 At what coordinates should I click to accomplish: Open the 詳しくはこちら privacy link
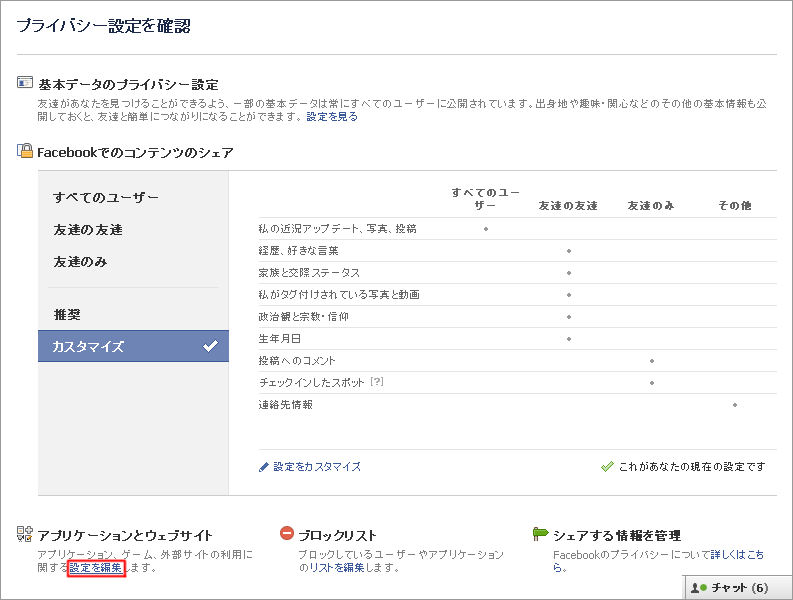click(659, 561)
